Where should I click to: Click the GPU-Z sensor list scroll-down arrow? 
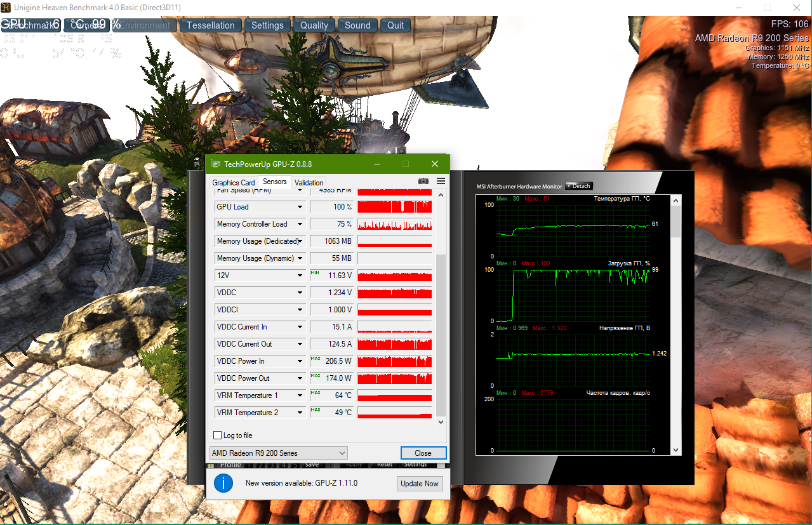[441, 421]
